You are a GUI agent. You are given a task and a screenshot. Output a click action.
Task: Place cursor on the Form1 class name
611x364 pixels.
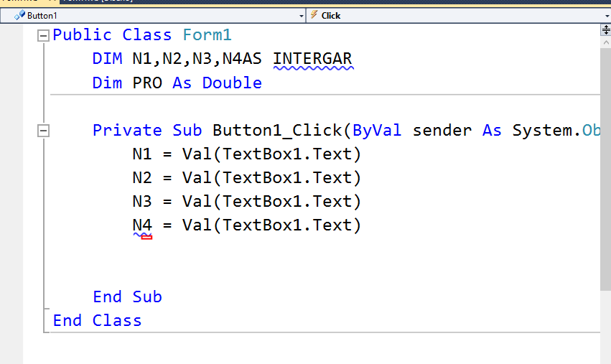[207, 35]
